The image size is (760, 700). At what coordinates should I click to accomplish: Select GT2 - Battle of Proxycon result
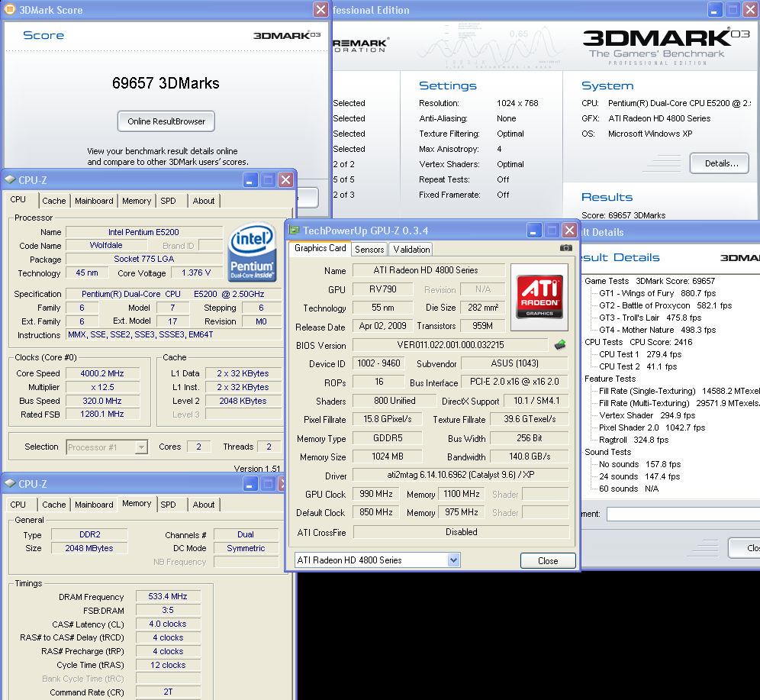click(665, 305)
